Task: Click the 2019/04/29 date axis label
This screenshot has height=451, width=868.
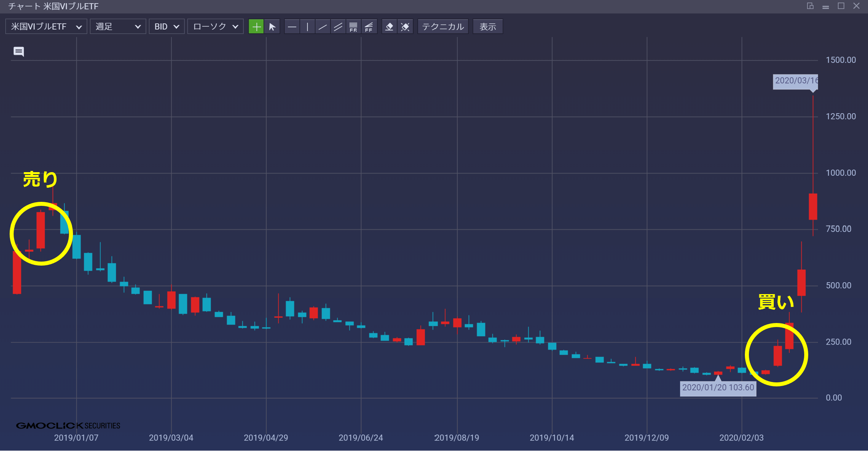Action: pyautogui.click(x=266, y=438)
